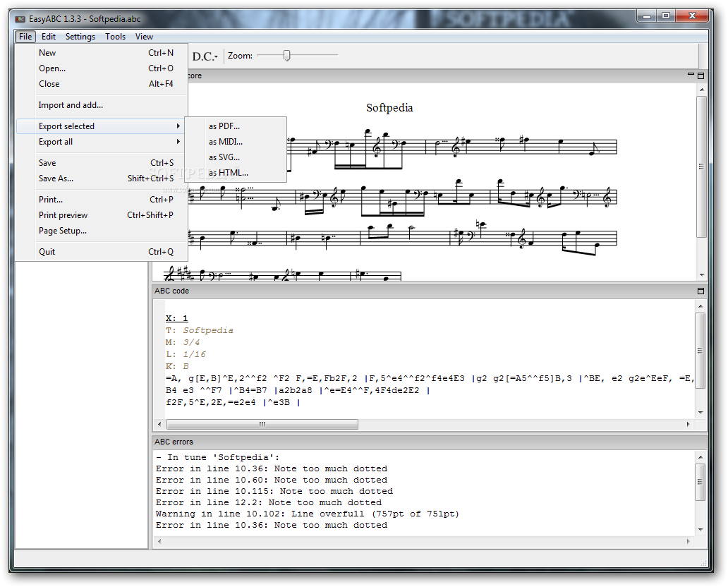Click ABC errors scrollbar down arrow

tap(700, 530)
